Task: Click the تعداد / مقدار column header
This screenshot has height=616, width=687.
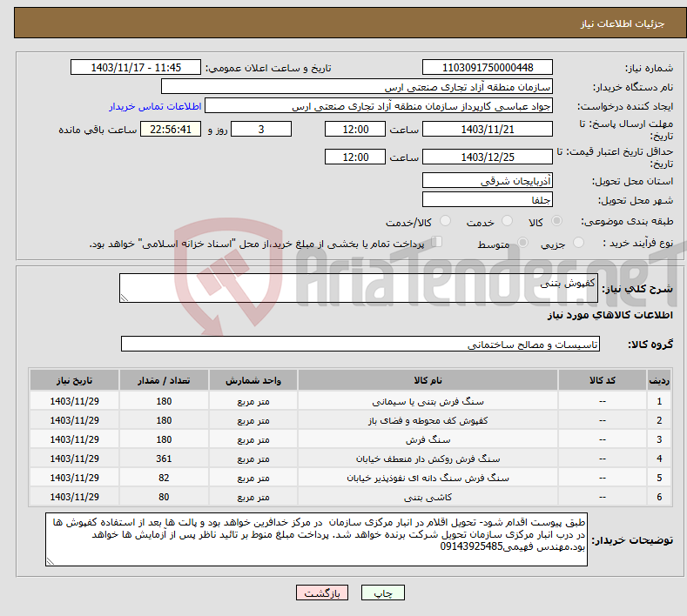Action: click(x=164, y=380)
